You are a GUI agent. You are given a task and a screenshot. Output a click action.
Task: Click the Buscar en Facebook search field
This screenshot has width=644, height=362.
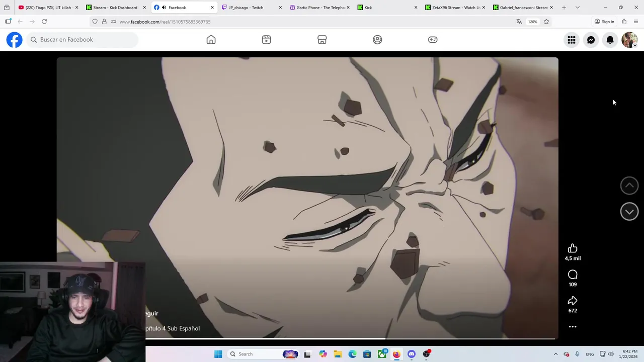coord(83,40)
